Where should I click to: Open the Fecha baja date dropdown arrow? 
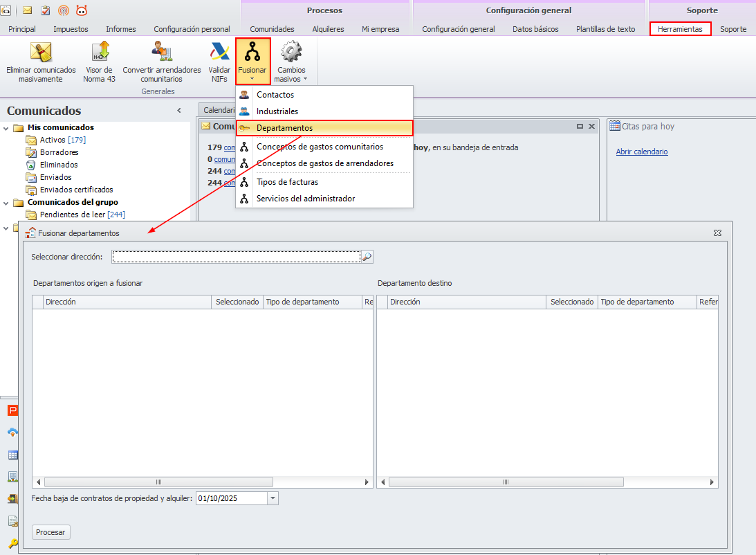273,498
